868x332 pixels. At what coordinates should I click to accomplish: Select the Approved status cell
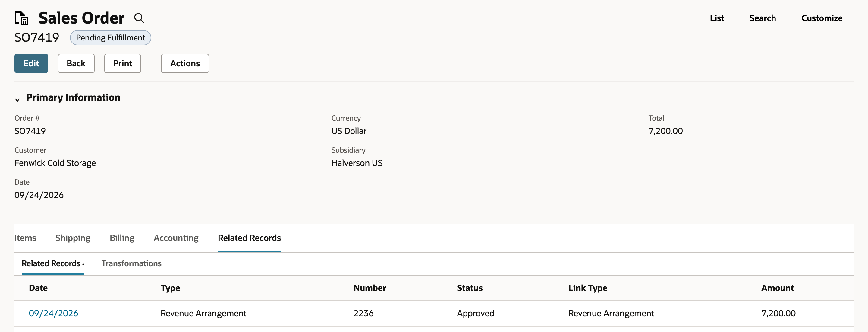coord(475,314)
